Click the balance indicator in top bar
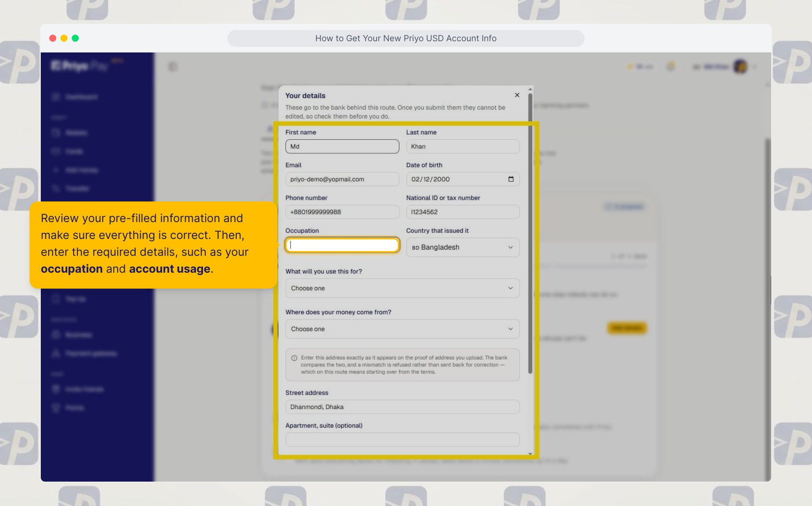Screen dimensions: 812x506 640,67
